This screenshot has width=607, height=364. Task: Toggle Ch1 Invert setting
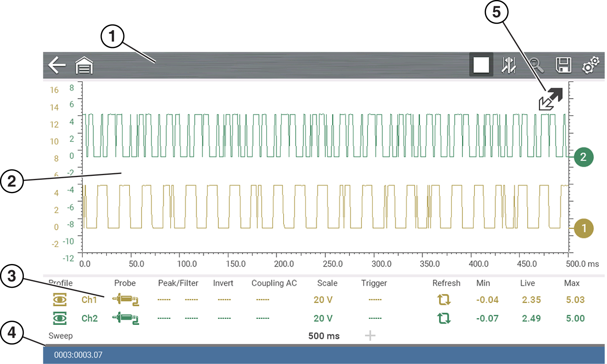(224, 300)
